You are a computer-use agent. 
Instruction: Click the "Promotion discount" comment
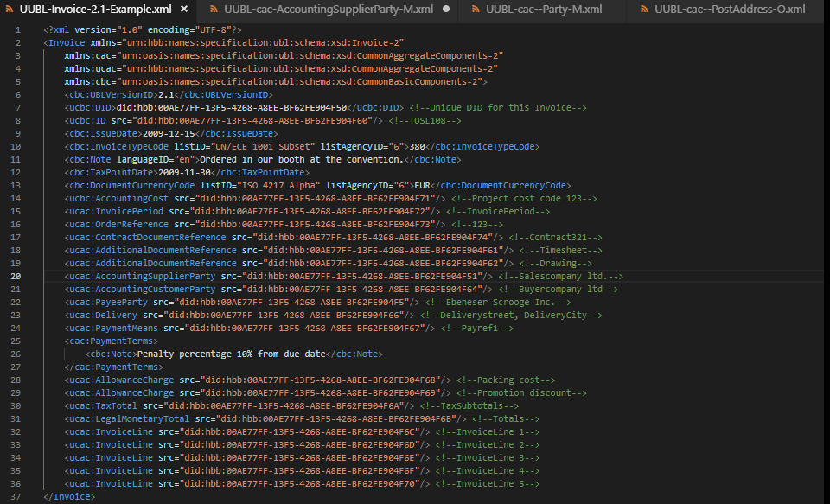(x=521, y=393)
